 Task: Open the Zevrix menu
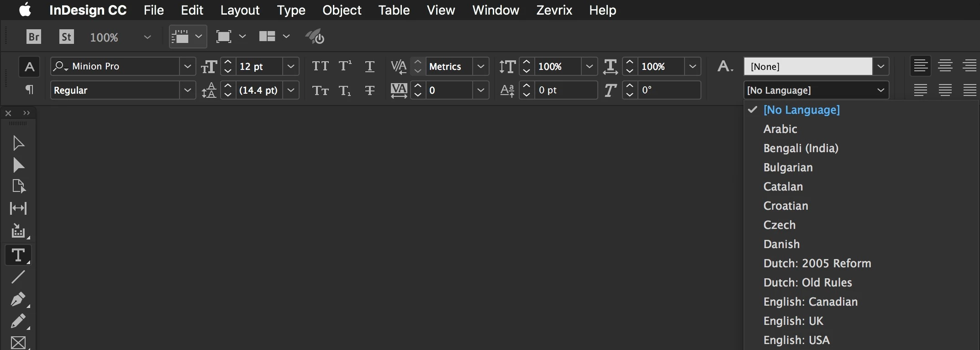(x=554, y=10)
